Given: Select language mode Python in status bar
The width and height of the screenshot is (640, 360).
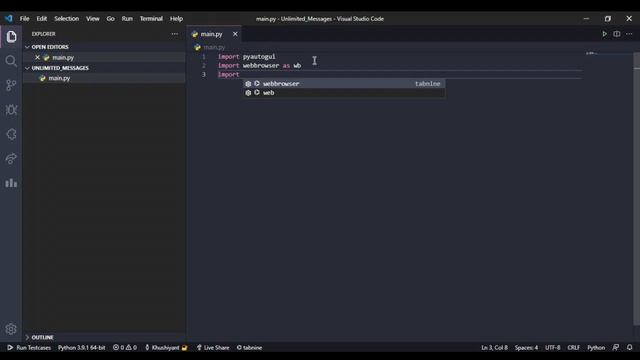Looking at the screenshot, I should (596, 347).
